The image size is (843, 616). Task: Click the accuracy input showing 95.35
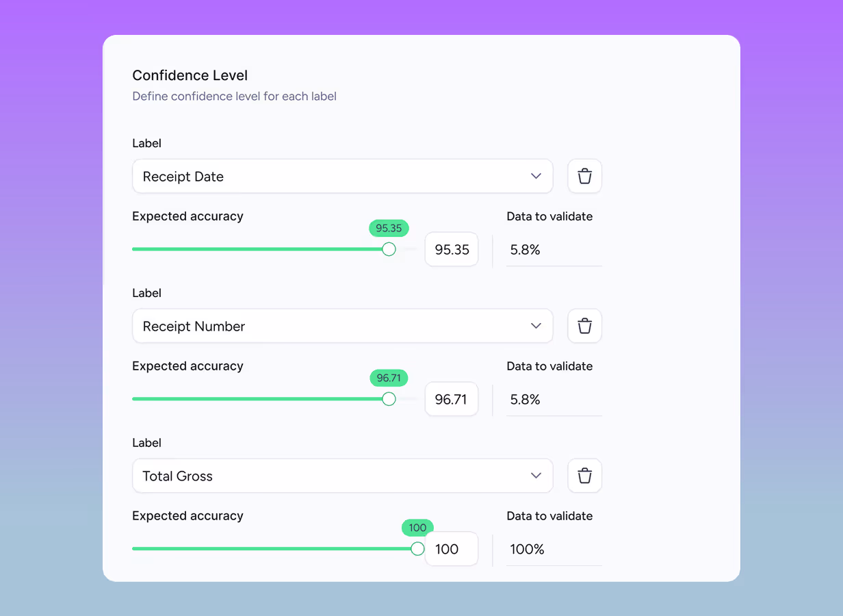[x=452, y=249]
